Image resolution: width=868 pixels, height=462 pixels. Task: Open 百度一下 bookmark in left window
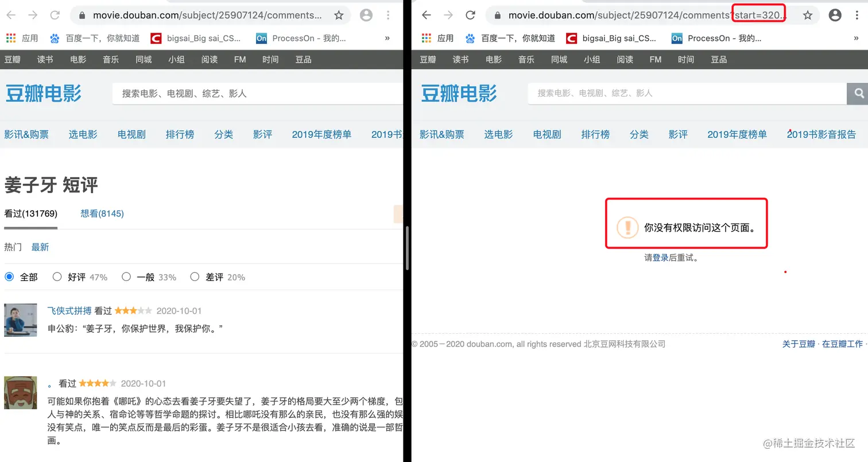pos(95,38)
